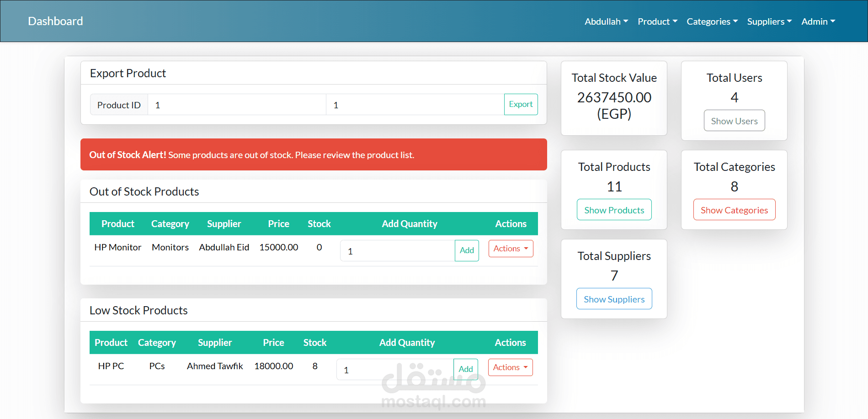Image resolution: width=868 pixels, height=419 pixels.
Task: Click the Low Stock Products heading
Action: click(138, 310)
